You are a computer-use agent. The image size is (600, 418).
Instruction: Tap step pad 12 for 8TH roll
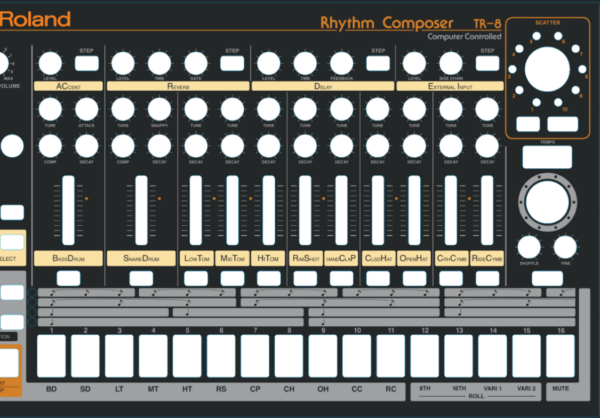425,356
